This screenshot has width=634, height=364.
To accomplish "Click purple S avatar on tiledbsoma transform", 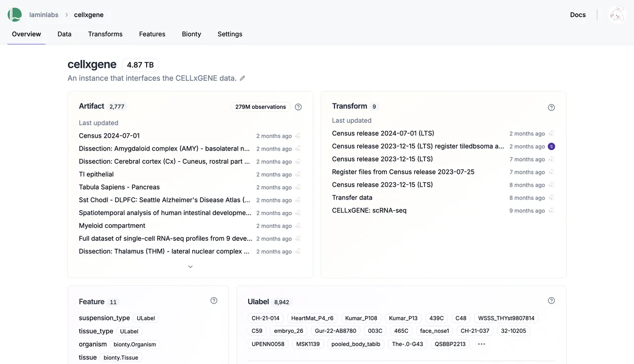I will [x=551, y=146].
